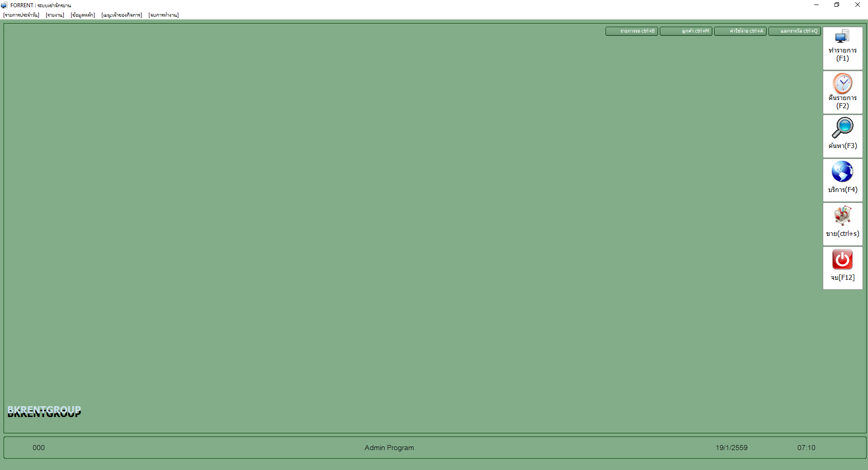
Task: Click the ค่าใช้จ่าย ctrl+A button
Action: (x=740, y=31)
